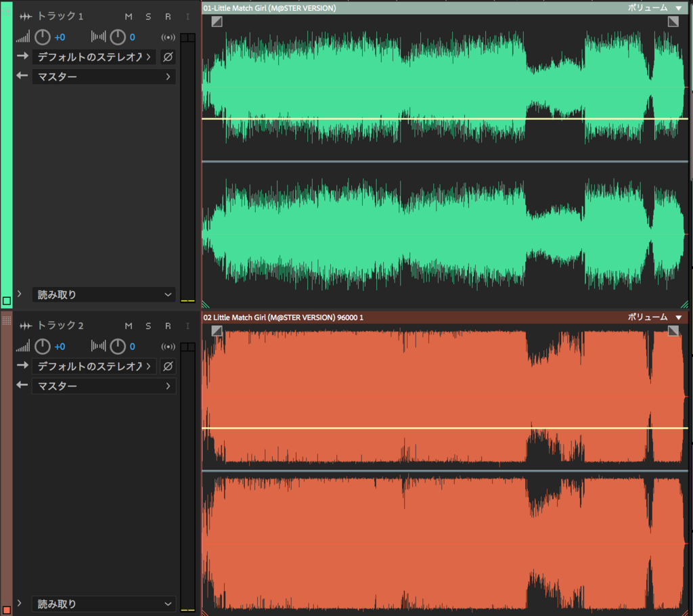Click Track 1 level meter
693x616 pixels.
(x=188, y=168)
